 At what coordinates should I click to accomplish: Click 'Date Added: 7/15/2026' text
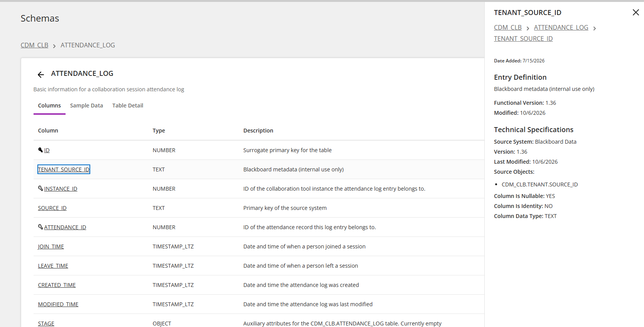click(x=519, y=61)
